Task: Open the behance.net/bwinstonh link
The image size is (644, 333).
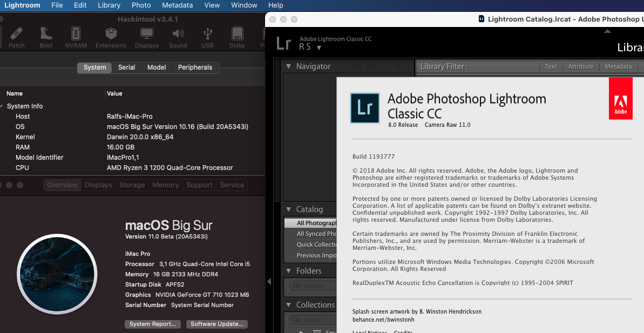Action: click(383, 320)
